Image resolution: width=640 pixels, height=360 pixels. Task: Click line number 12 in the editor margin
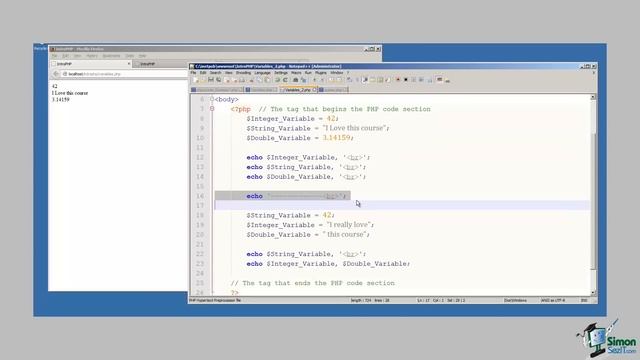(x=200, y=157)
